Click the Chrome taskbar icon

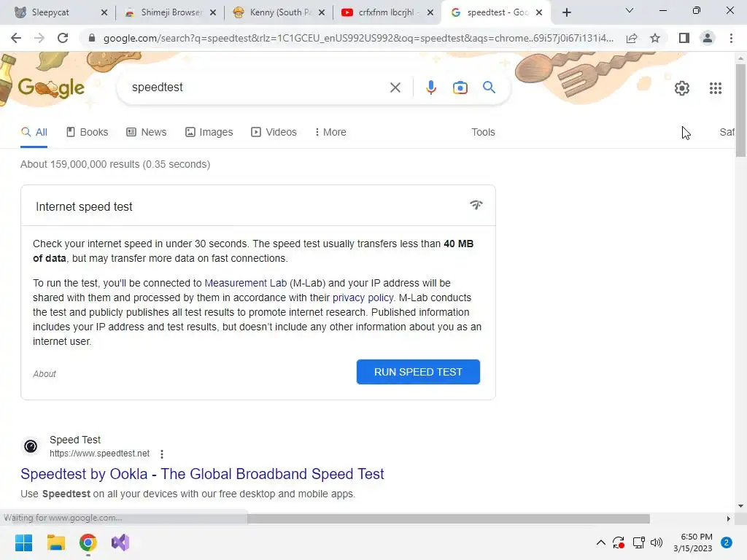click(x=88, y=542)
